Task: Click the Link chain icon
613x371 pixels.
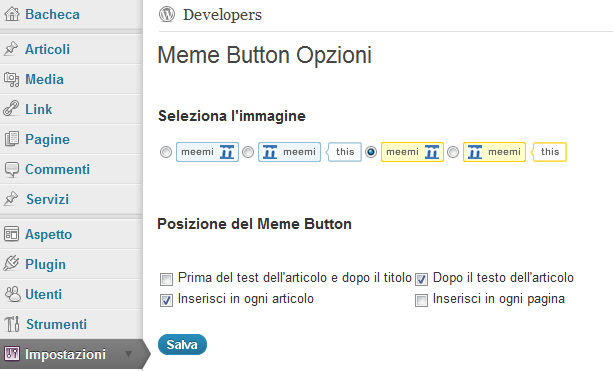Action: 11,109
